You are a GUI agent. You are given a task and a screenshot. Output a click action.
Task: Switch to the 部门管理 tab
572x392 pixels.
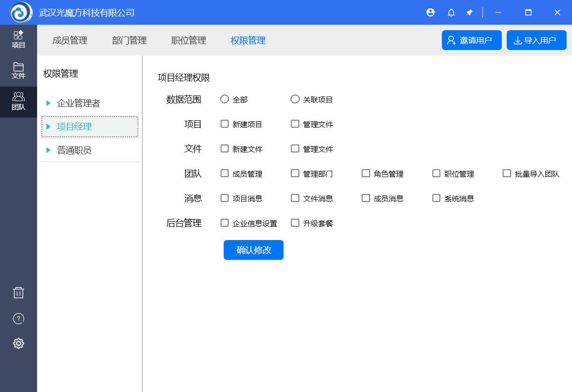pyautogui.click(x=129, y=41)
